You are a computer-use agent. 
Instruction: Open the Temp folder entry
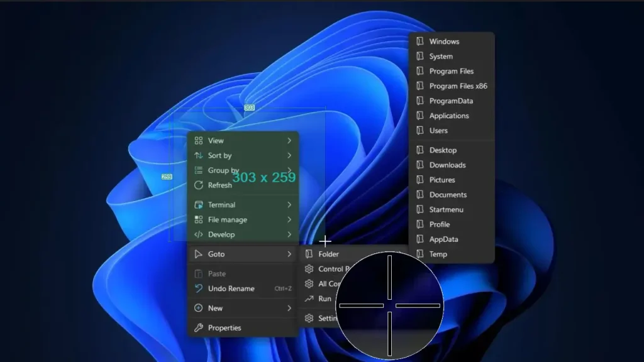coord(438,255)
